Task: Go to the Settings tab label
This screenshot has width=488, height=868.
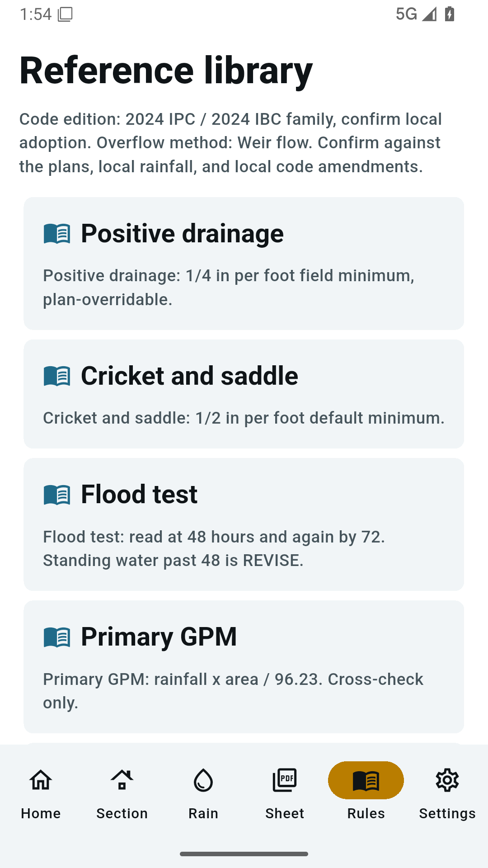Action: [x=447, y=814]
